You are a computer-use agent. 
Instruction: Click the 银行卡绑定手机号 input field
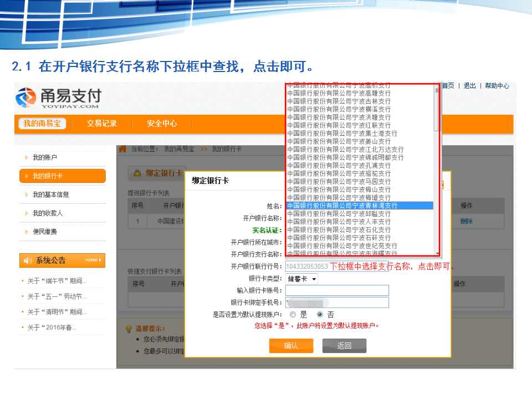click(337, 303)
